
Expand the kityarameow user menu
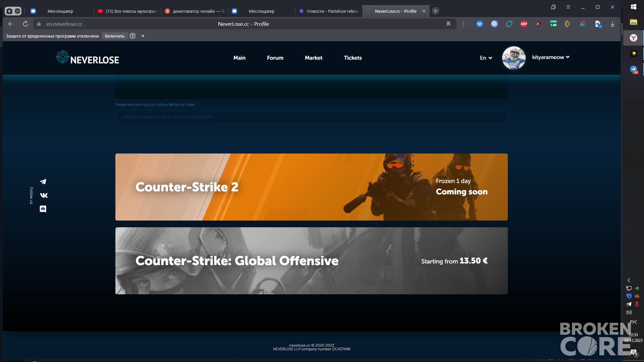click(x=551, y=57)
